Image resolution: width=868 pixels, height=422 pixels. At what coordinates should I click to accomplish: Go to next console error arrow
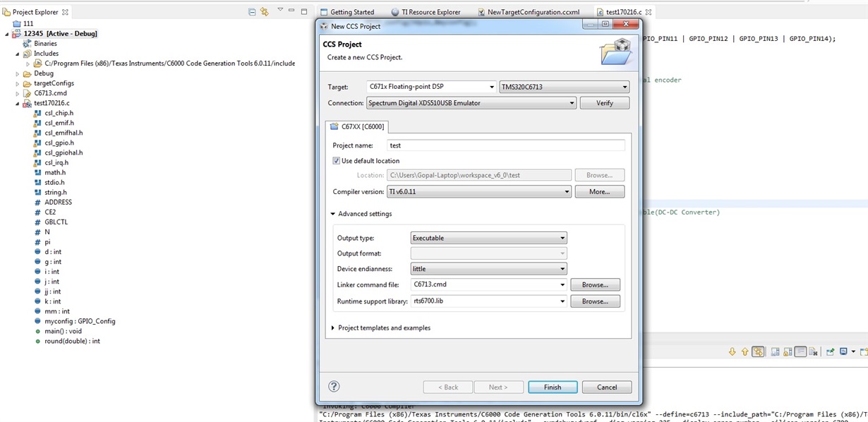(x=733, y=351)
